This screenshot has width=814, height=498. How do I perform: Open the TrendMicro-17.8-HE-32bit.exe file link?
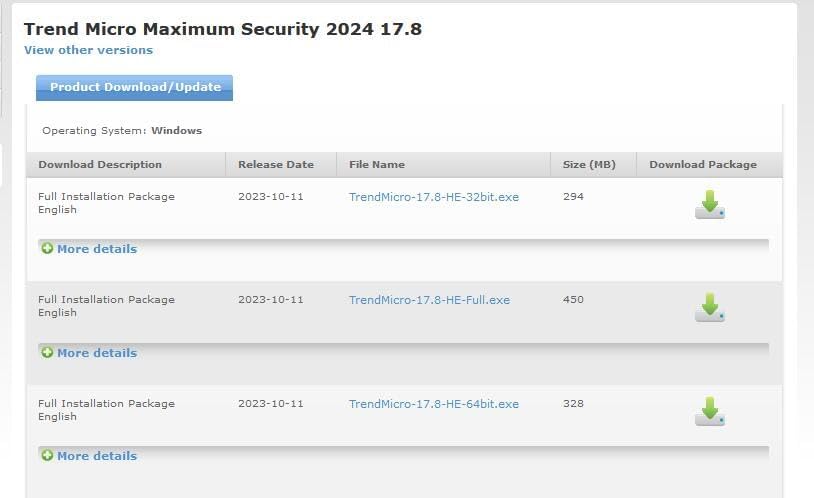click(x=433, y=197)
